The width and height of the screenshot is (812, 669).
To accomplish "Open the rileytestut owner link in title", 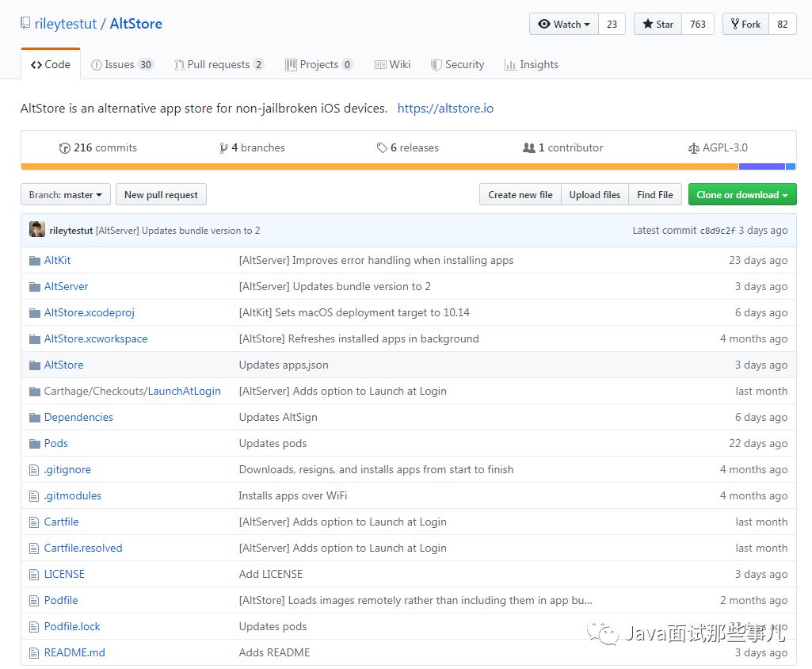I will 66,24.
